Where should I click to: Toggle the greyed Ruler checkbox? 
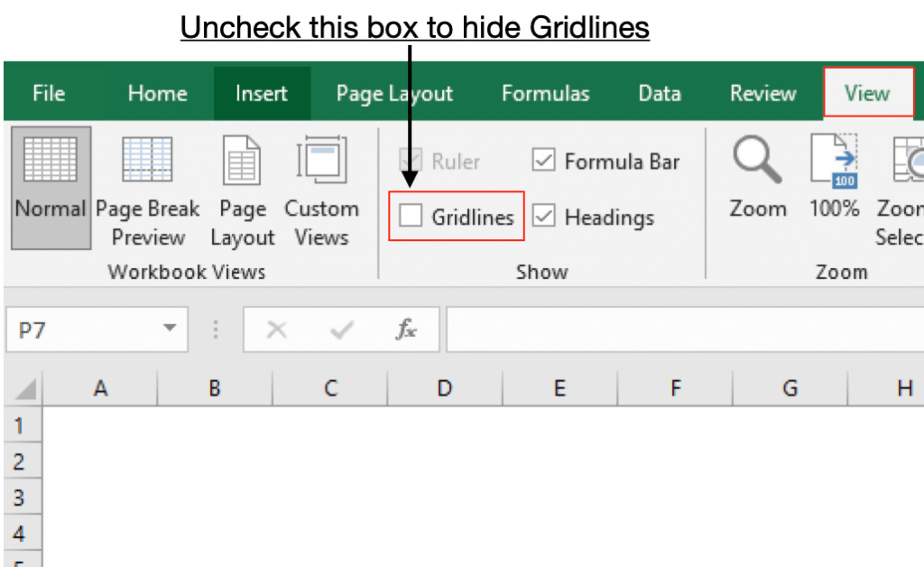[411, 160]
